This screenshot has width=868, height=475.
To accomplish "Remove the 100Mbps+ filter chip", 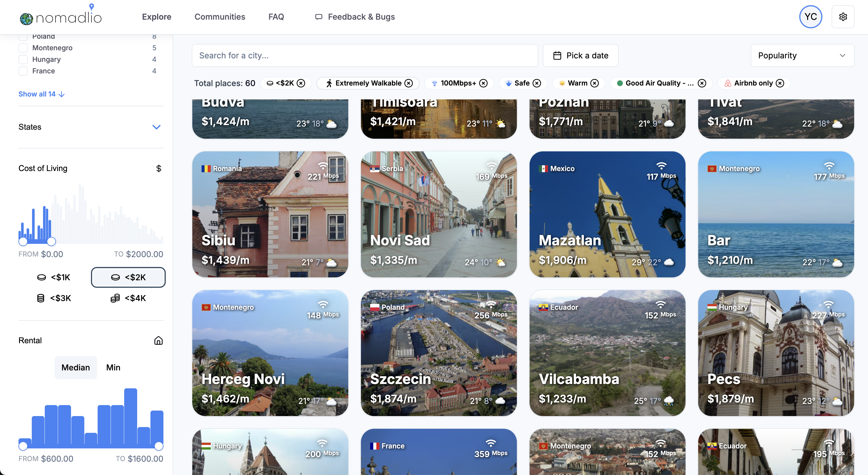I will click(483, 83).
